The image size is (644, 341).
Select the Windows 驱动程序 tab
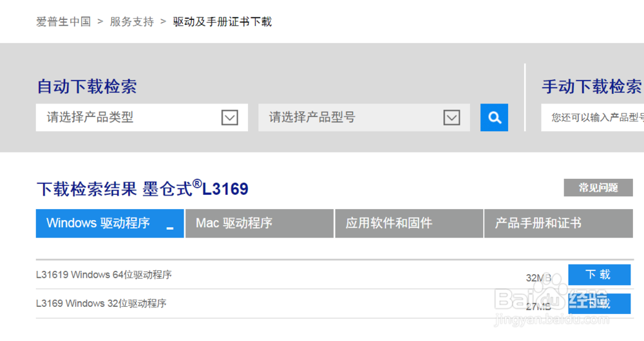pos(109,223)
